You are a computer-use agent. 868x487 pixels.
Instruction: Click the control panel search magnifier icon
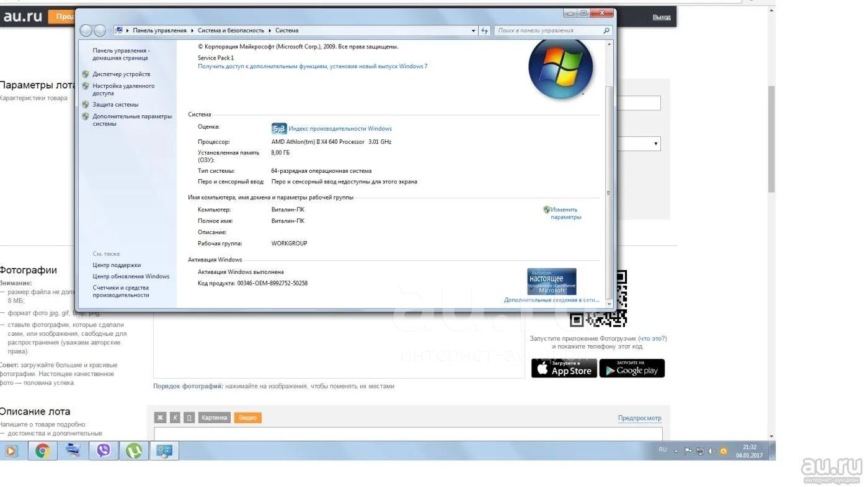point(607,30)
